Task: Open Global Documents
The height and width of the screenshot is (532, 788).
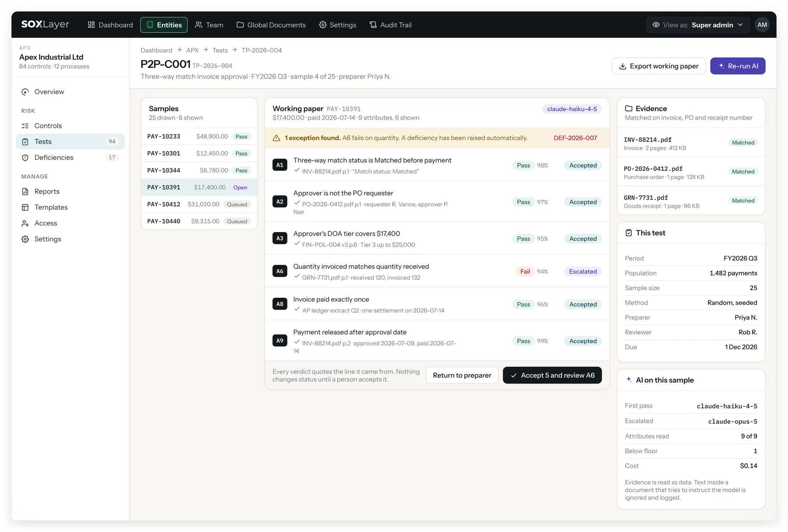Action: tap(271, 25)
